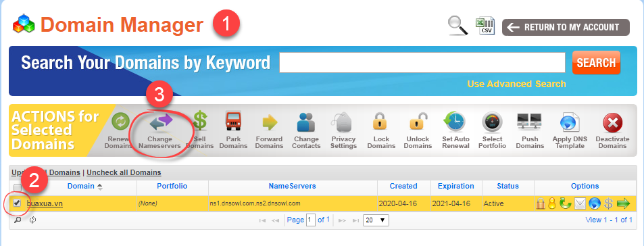This screenshot has height=246, width=644.
Task: Sort by the Expiration column header
Action: tap(456, 186)
